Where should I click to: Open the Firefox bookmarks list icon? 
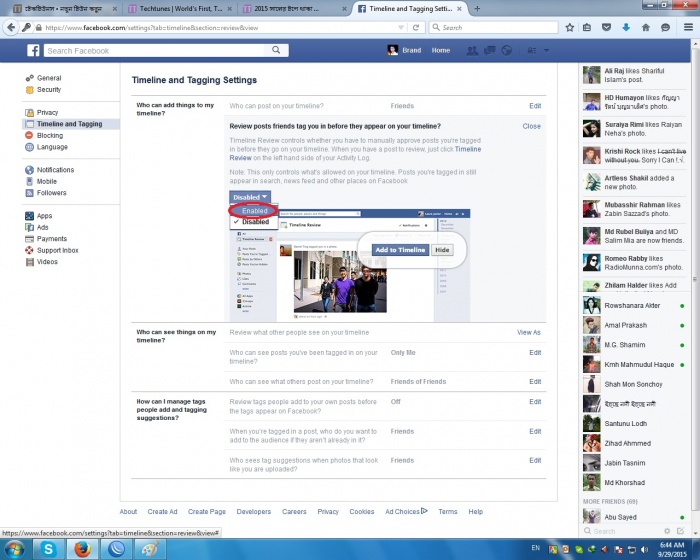[x=587, y=28]
